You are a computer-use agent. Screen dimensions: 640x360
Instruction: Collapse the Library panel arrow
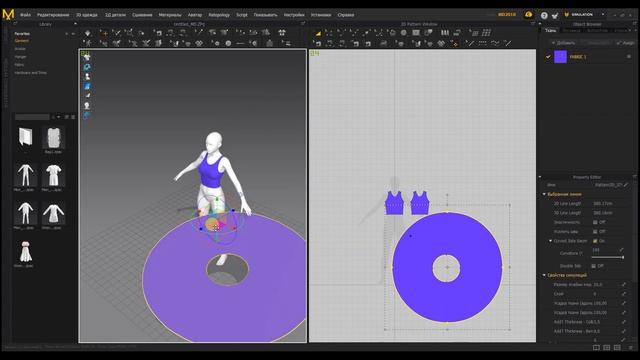[75, 24]
